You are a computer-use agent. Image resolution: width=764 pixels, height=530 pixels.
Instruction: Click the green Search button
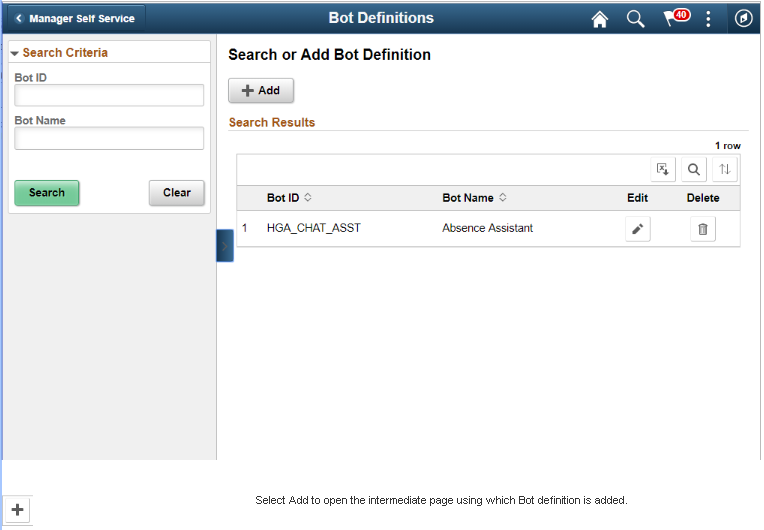click(47, 193)
